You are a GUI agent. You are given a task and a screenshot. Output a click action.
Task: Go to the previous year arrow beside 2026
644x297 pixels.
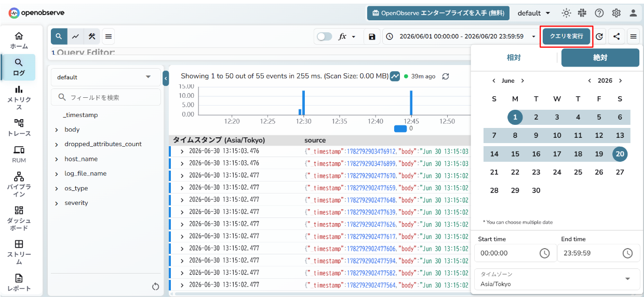589,81
